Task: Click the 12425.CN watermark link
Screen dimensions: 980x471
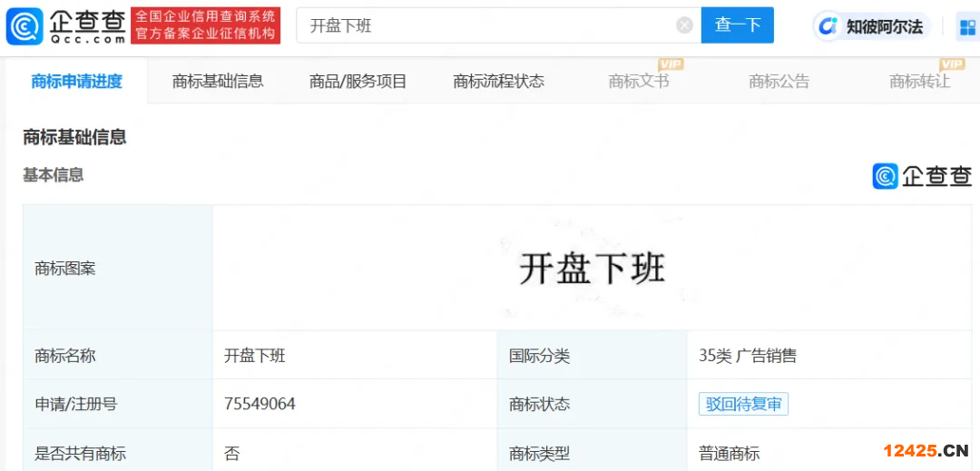Action: click(x=926, y=451)
